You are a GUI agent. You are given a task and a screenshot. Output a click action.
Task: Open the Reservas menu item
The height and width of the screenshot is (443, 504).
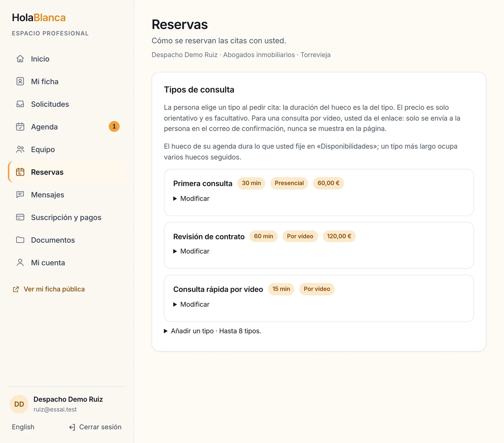(x=67, y=172)
